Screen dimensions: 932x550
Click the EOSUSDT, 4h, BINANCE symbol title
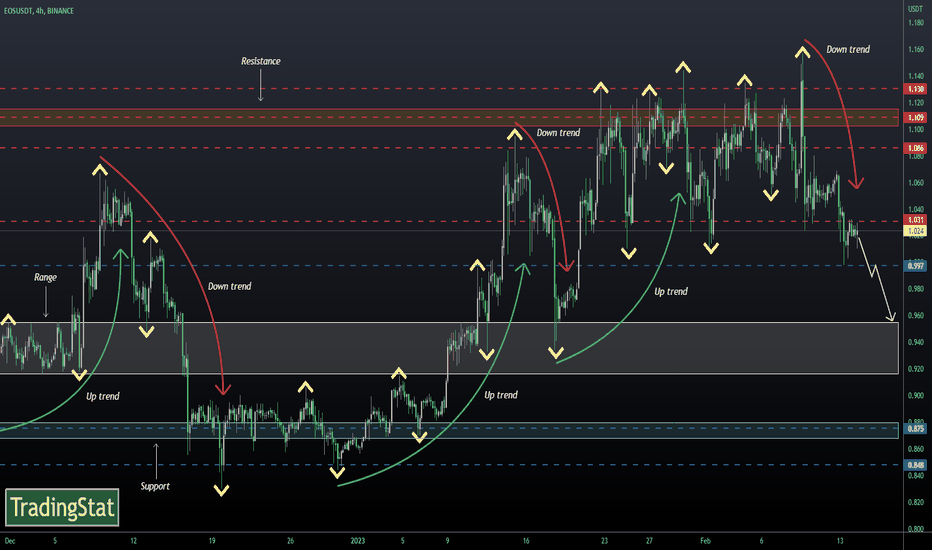[39, 11]
